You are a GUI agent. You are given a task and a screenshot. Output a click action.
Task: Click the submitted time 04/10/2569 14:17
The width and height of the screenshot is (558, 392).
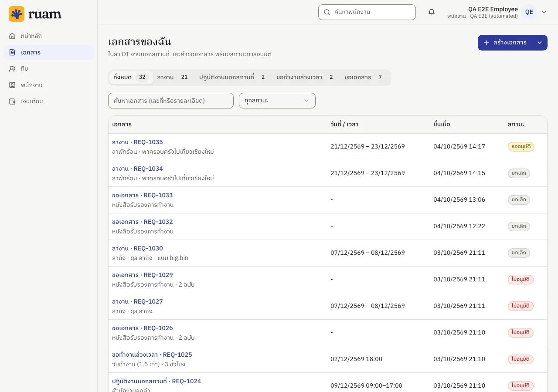(x=459, y=147)
